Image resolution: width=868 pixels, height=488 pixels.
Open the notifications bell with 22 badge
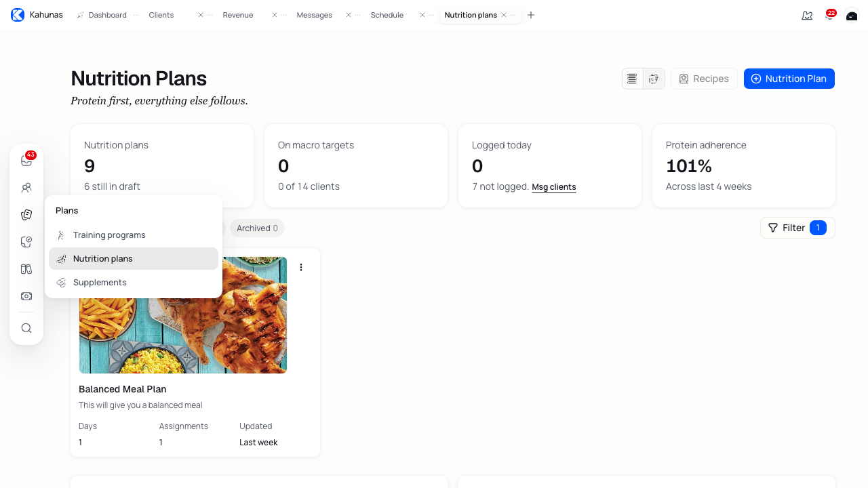[829, 15]
